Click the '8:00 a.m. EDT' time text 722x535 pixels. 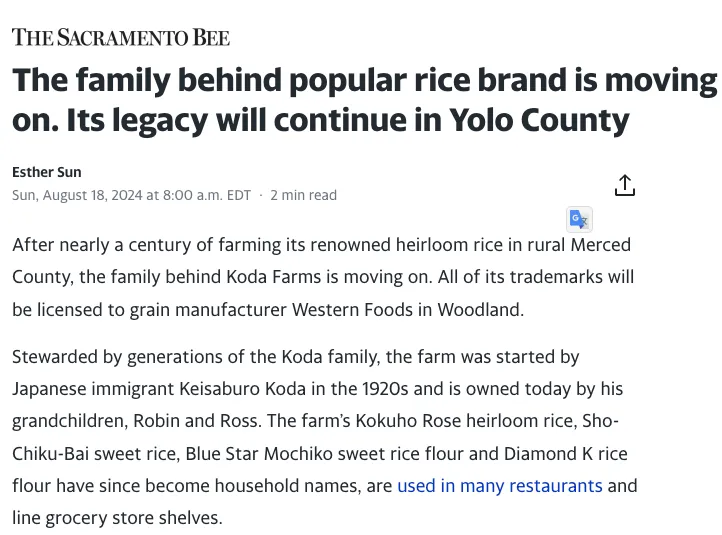coord(207,195)
